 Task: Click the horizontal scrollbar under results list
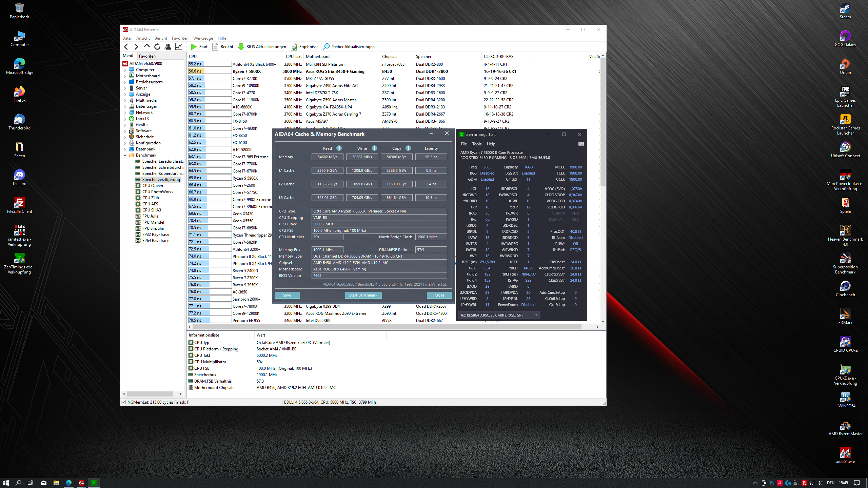(387, 327)
